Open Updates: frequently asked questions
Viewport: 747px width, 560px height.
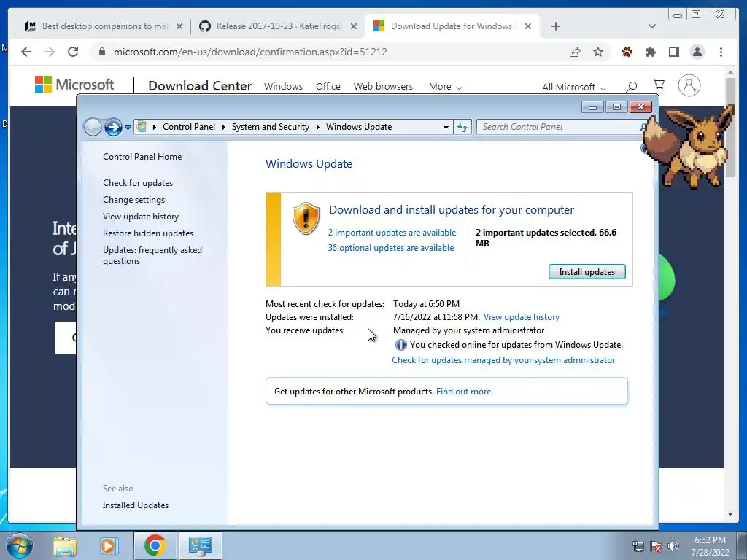(152, 256)
